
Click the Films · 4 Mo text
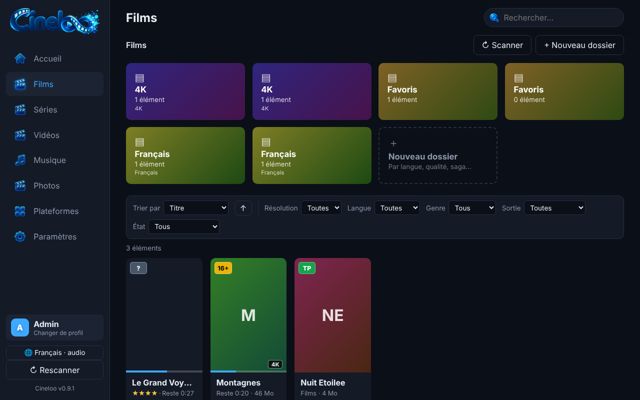tap(319, 393)
